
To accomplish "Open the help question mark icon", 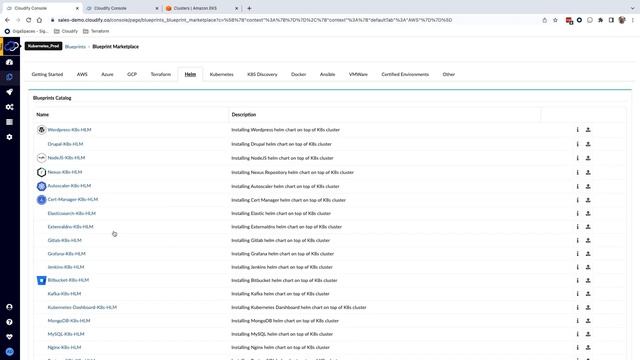I will (9, 322).
